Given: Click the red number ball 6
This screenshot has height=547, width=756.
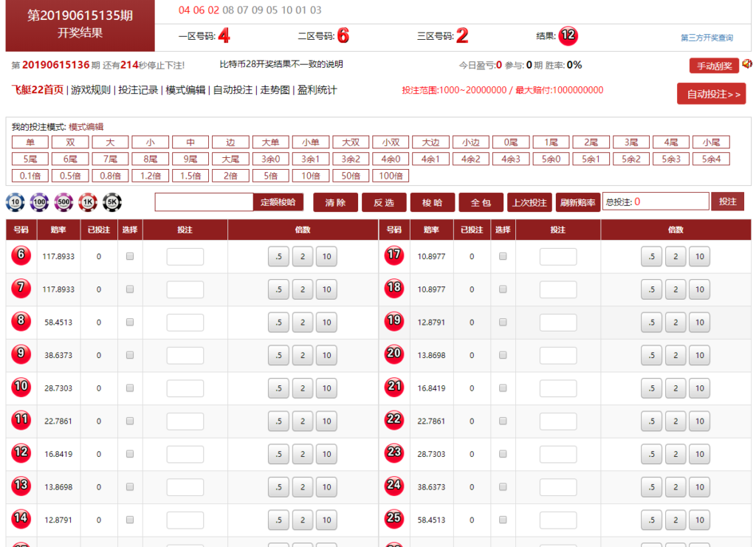Looking at the screenshot, I should 21,256.
